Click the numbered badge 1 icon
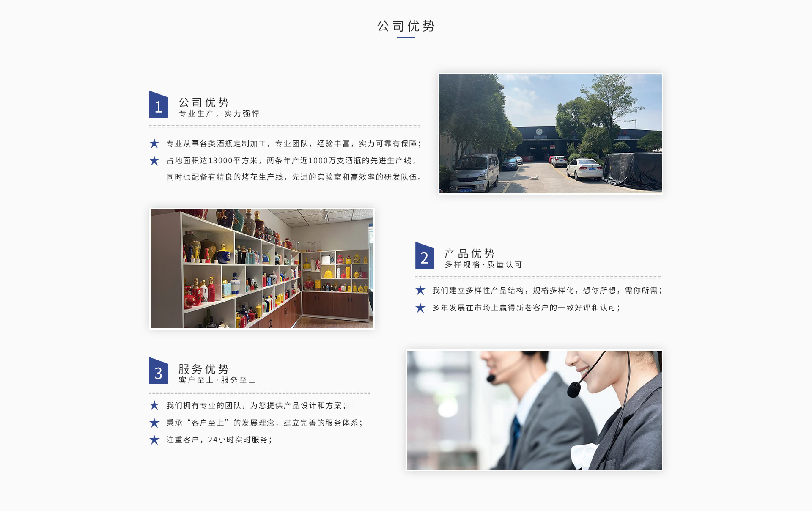The width and height of the screenshot is (812, 511). pyautogui.click(x=159, y=104)
